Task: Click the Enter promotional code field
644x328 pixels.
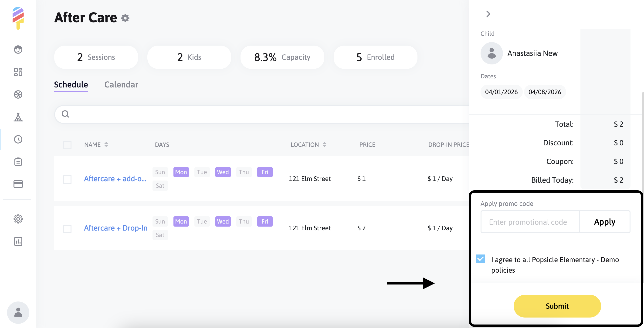Action: coord(530,222)
